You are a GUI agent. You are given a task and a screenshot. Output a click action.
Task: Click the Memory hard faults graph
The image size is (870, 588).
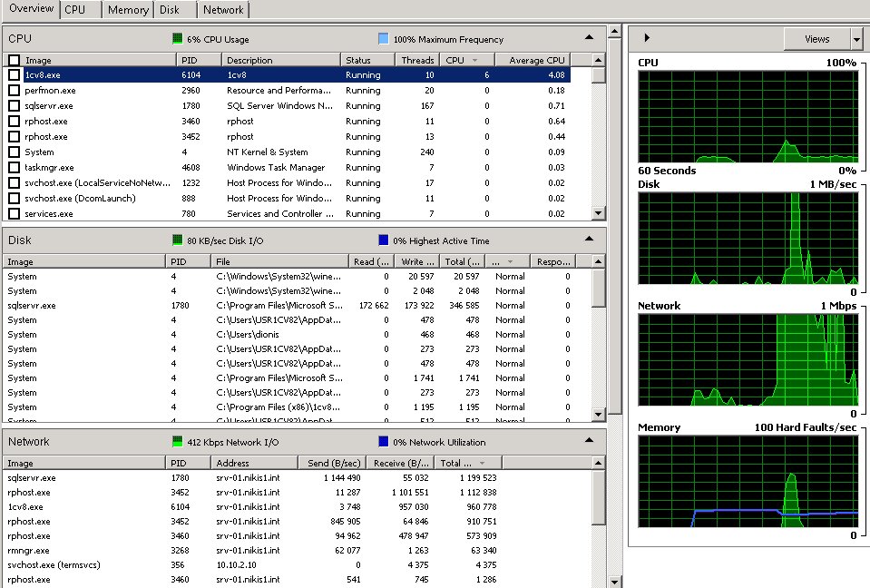tap(748, 482)
